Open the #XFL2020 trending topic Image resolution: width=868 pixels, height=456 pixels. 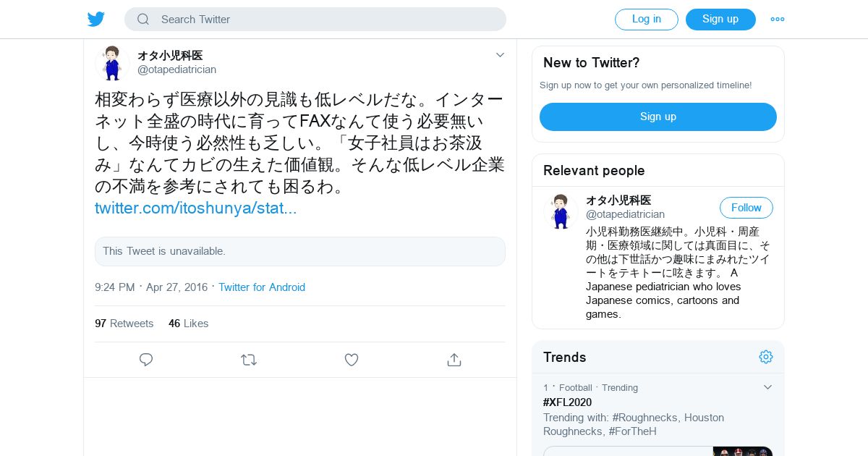(568, 402)
